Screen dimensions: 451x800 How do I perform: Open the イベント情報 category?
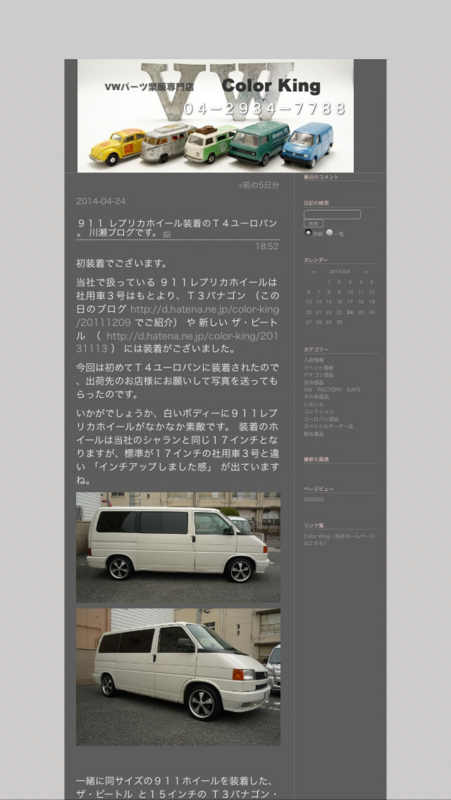318,367
